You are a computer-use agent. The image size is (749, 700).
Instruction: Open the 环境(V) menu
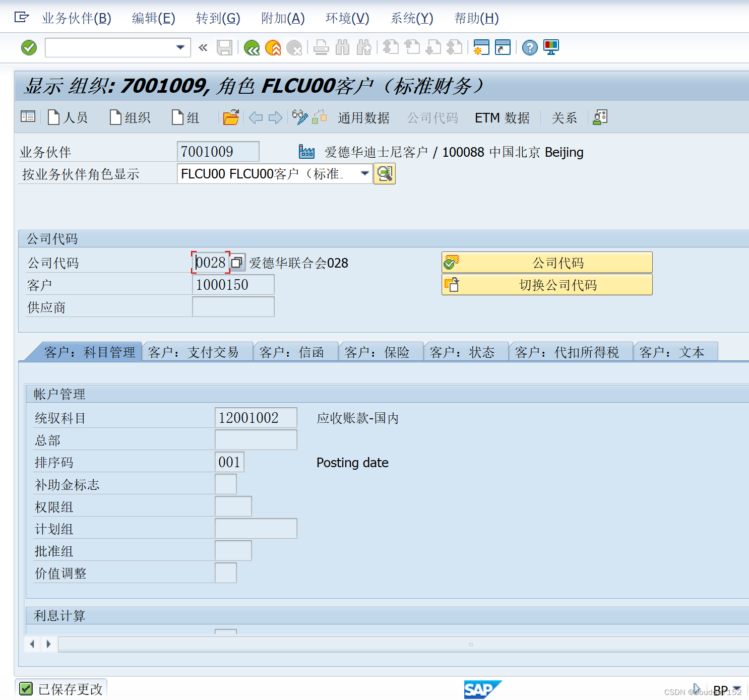pos(347,18)
